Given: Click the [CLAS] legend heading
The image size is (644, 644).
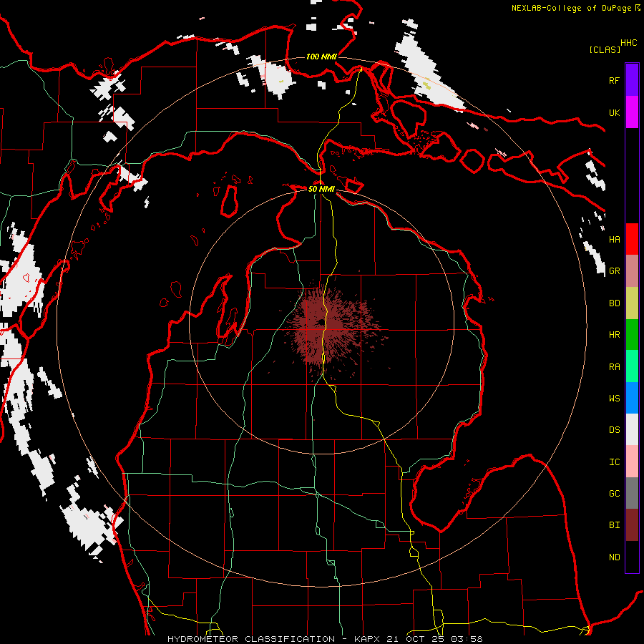Looking at the screenshot, I should tap(605, 49).
